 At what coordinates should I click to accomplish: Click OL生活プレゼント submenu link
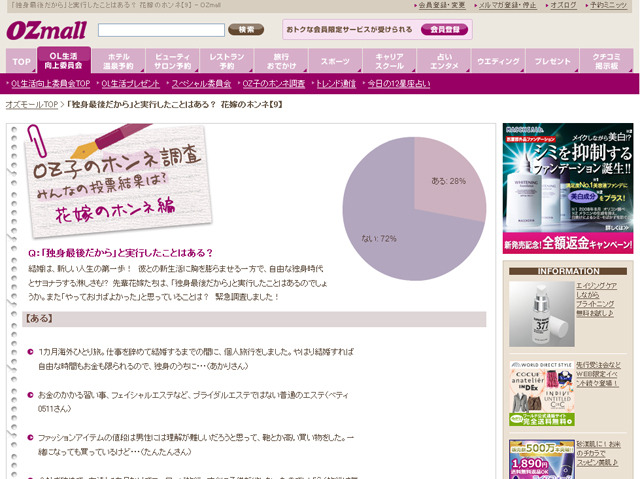click(x=128, y=84)
